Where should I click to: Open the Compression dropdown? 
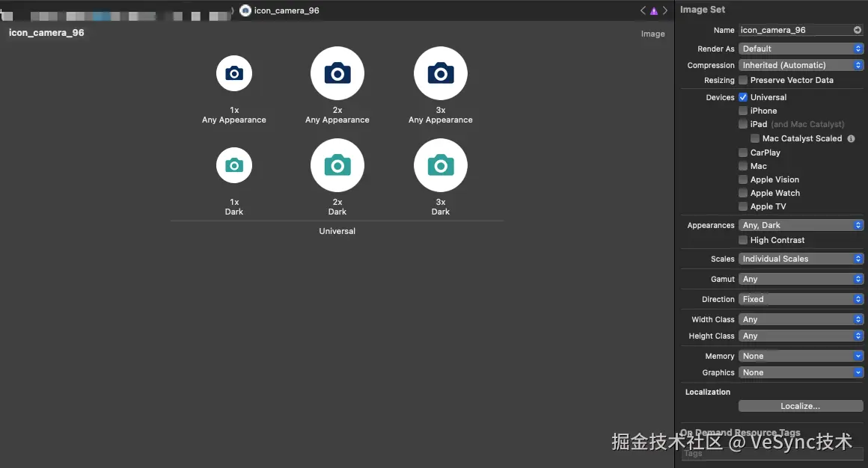(x=801, y=65)
